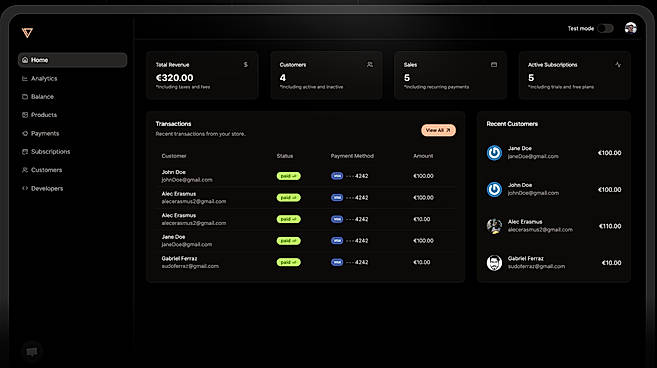
Task: Click the orange triangle logo
Action: [27, 33]
